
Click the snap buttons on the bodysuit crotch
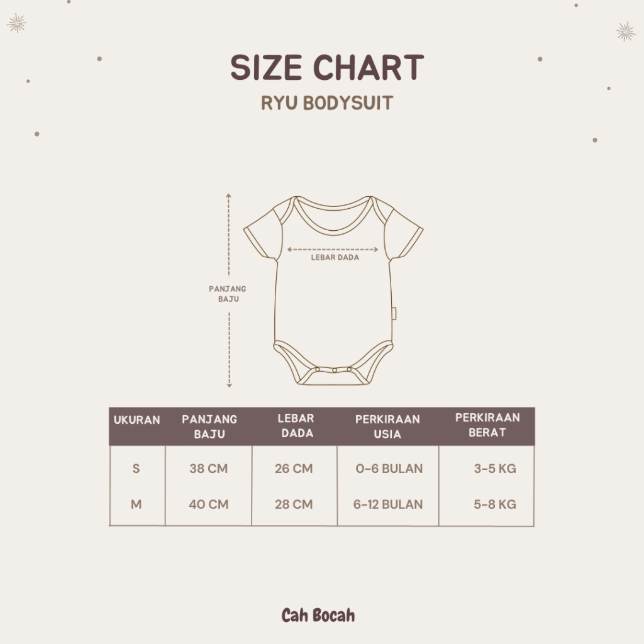click(335, 370)
